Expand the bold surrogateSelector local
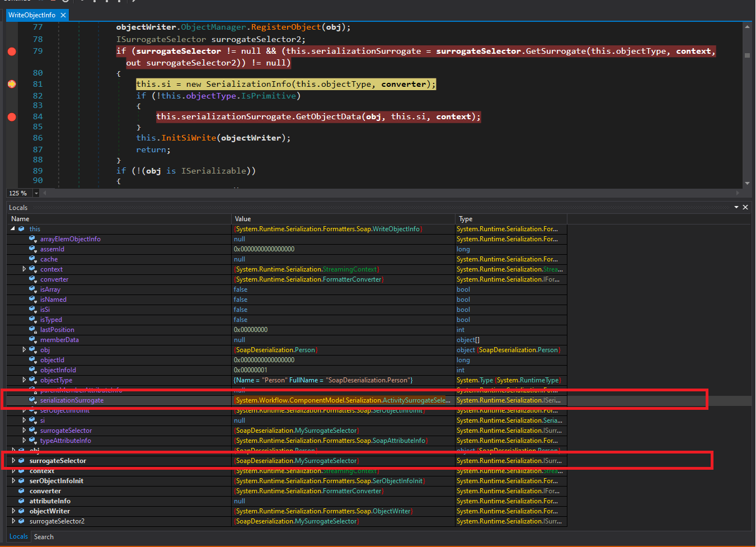This screenshot has height=547, width=756. pos(13,461)
